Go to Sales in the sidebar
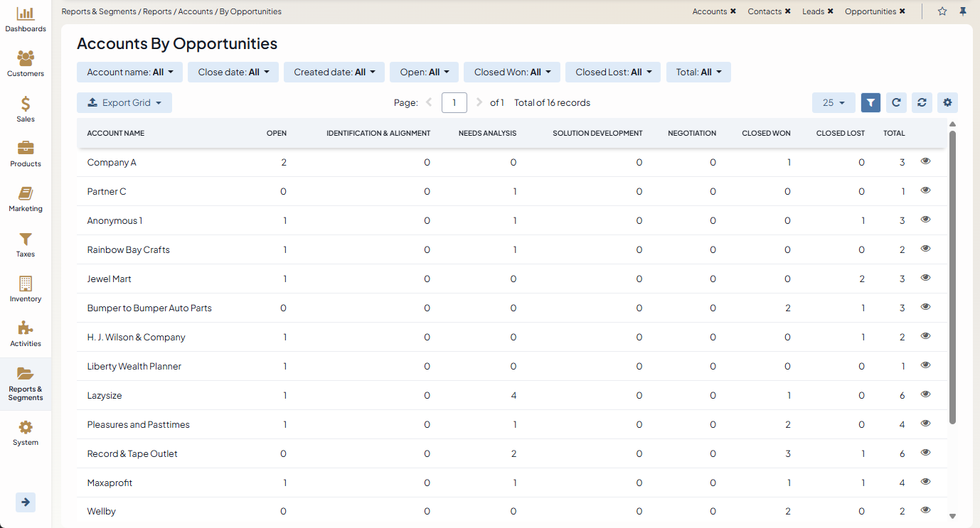980x528 pixels. pos(26,109)
